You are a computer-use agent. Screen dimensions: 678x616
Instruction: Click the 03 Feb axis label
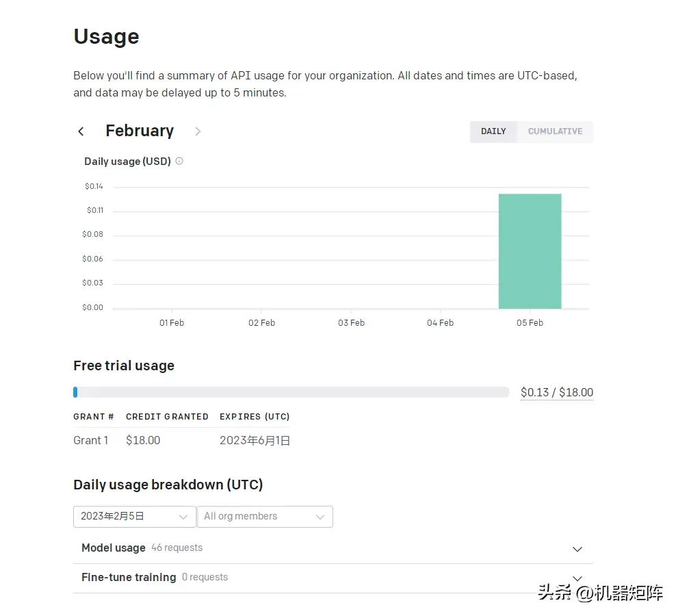pos(351,323)
